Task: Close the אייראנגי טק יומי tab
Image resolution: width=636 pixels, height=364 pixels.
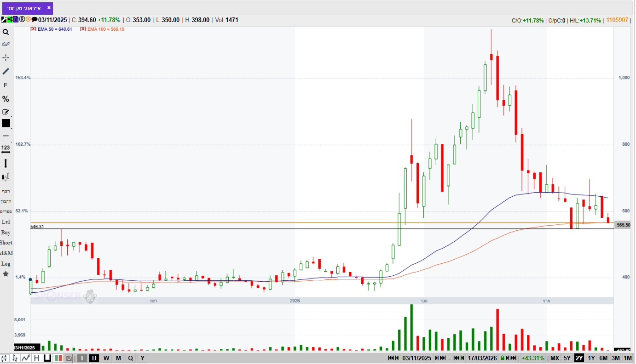Action: 49,8
